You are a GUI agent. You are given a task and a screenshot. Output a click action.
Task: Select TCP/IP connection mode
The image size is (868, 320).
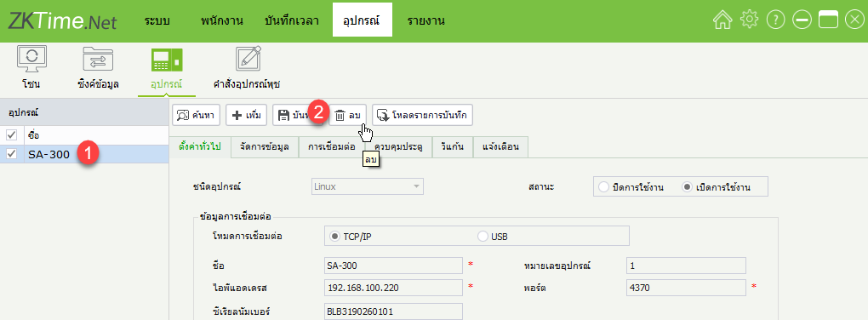click(334, 237)
